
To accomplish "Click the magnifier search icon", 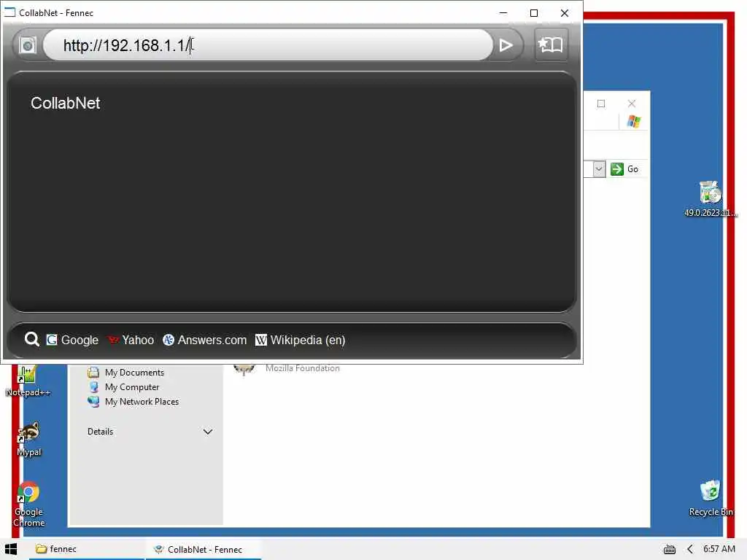I will pyautogui.click(x=32, y=340).
